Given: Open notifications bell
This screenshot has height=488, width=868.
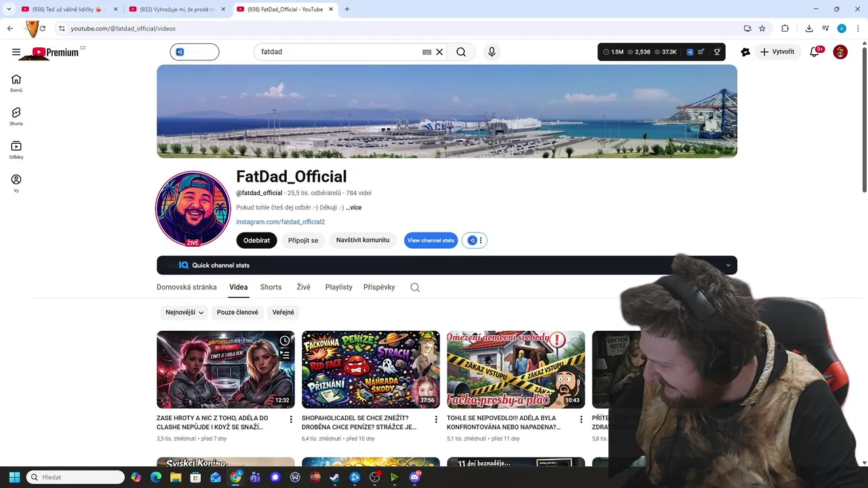Looking at the screenshot, I should tap(815, 52).
